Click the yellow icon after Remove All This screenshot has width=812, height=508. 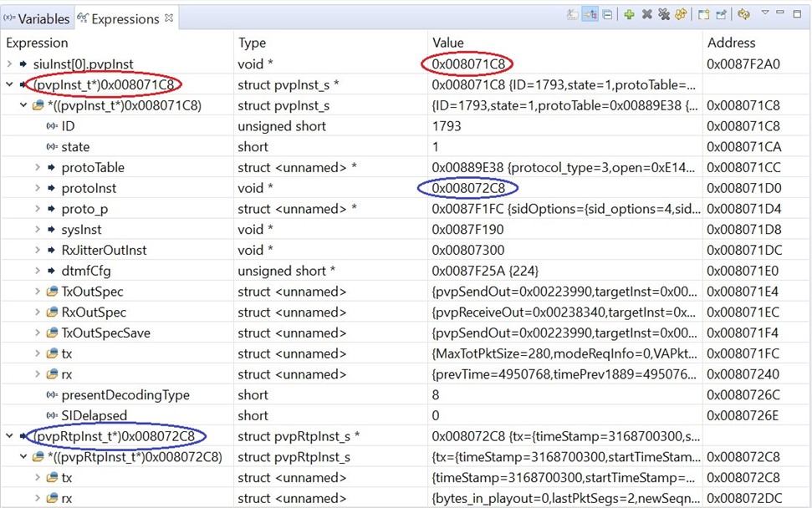click(x=681, y=14)
